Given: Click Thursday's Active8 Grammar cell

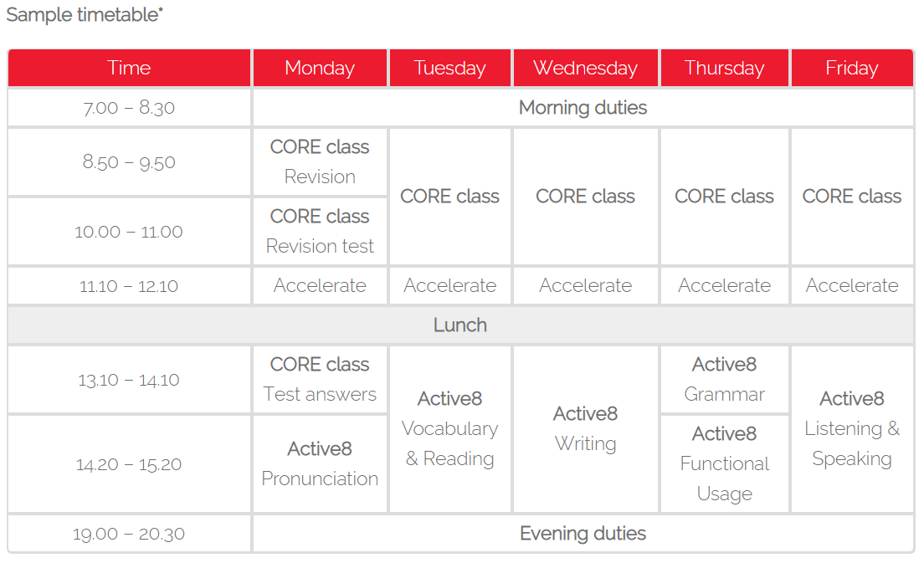Looking at the screenshot, I should (724, 379).
